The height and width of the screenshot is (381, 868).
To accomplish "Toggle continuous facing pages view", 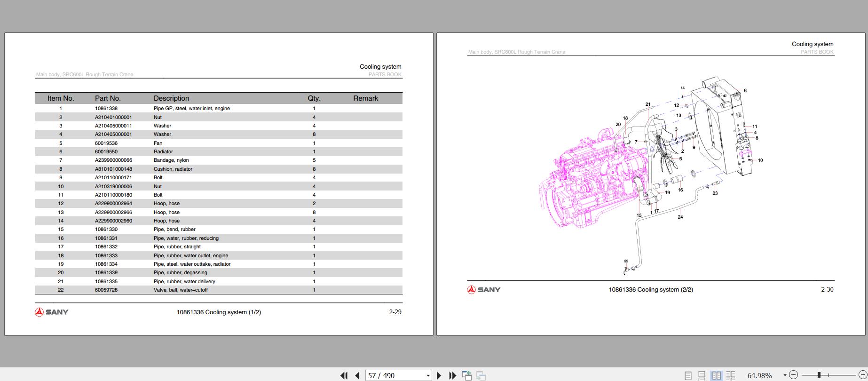I will [730, 375].
